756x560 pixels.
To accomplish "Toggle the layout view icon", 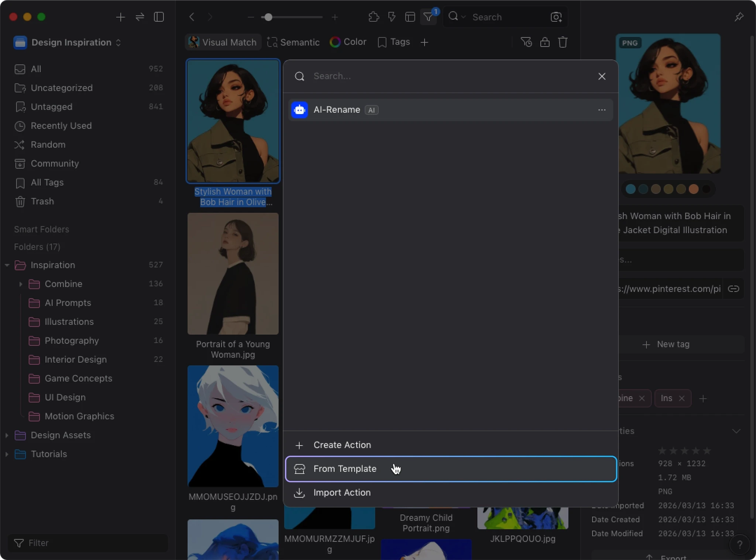I will pyautogui.click(x=410, y=17).
